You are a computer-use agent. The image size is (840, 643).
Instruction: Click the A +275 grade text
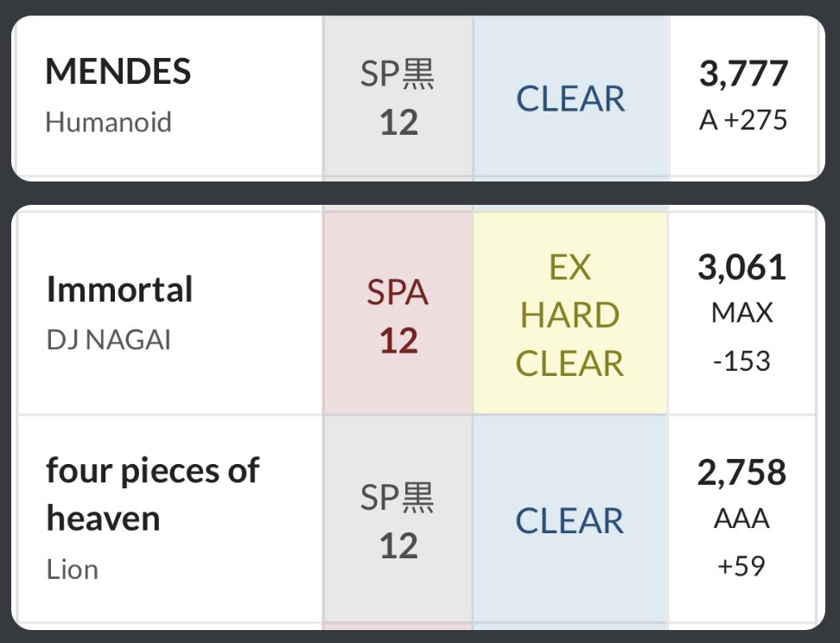743,119
